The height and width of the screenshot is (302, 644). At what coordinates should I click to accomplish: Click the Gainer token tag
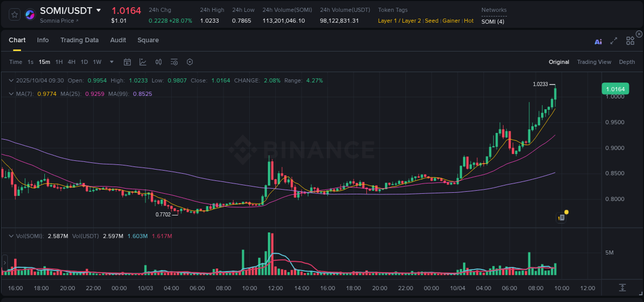pyautogui.click(x=451, y=21)
